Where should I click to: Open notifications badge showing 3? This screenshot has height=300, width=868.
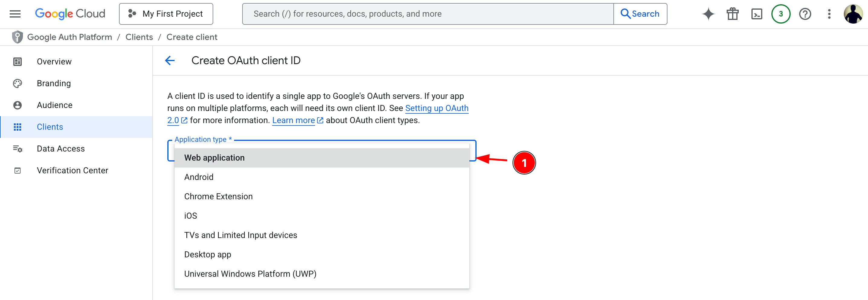click(781, 14)
